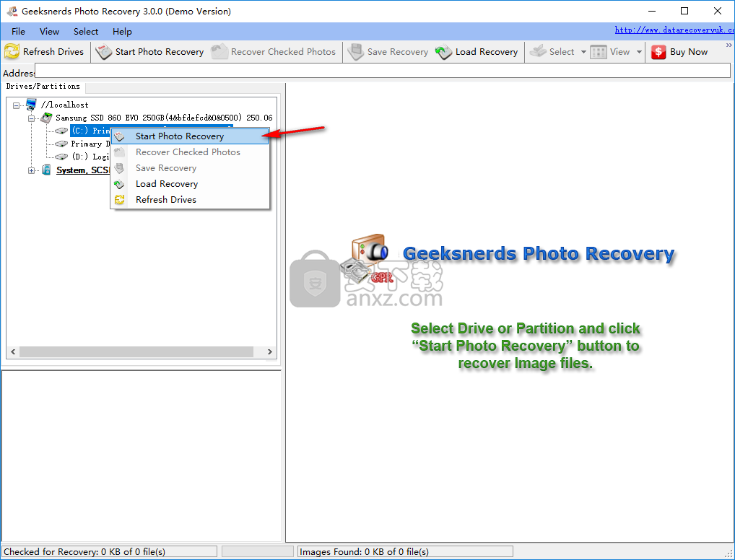
Task: Open the View dropdown arrow
Action: coord(639,52)
